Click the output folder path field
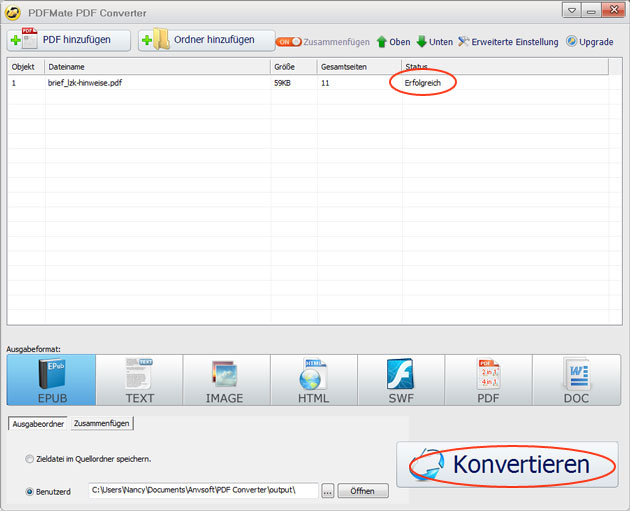 pos(203,491)
